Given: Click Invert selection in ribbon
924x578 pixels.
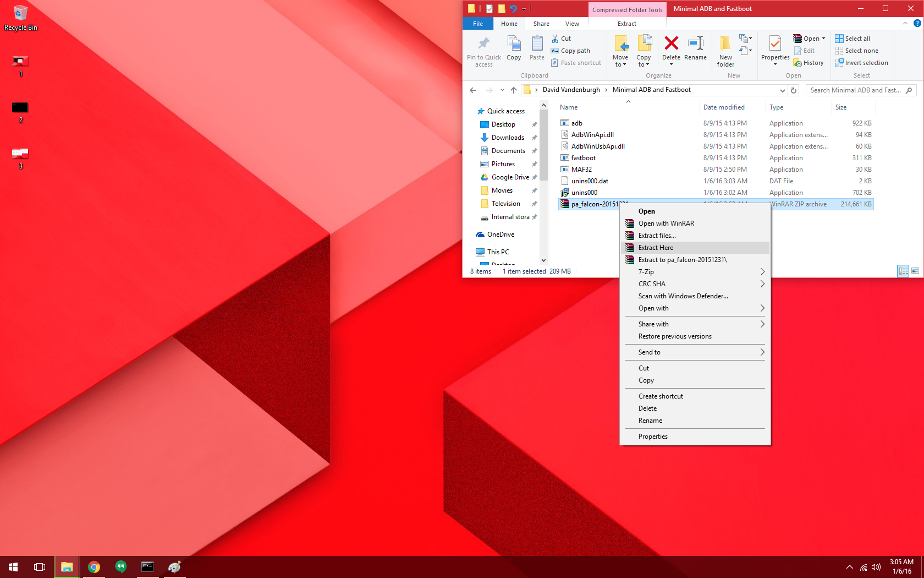Looking at the screenshot, I should pyautogui.click(x=862, y=63).
